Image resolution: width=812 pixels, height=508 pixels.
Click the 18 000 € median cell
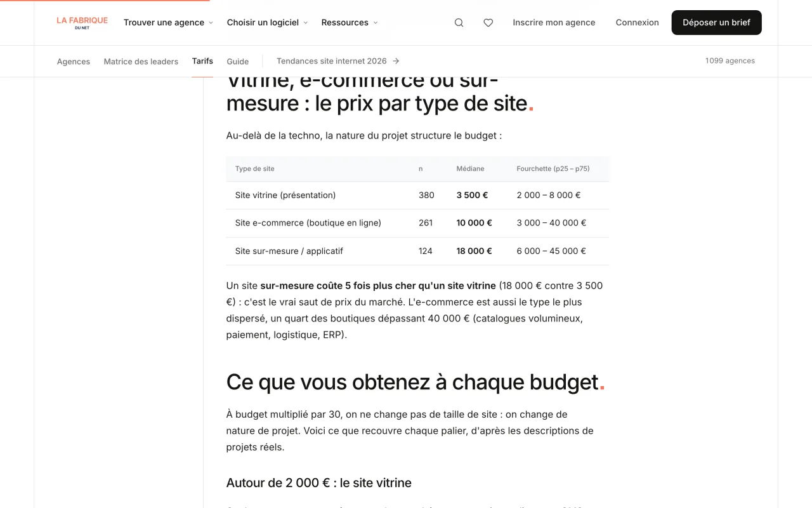pos(475,251)
